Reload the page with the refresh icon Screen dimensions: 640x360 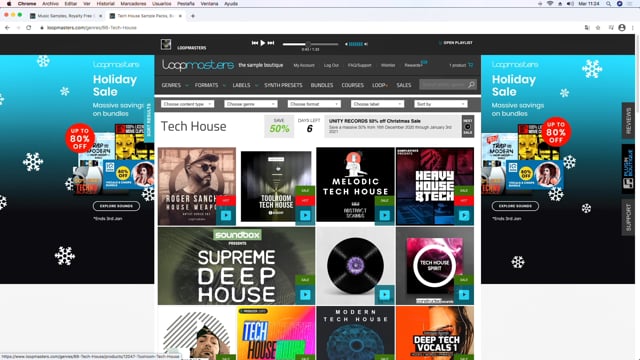tap(29, 28)
